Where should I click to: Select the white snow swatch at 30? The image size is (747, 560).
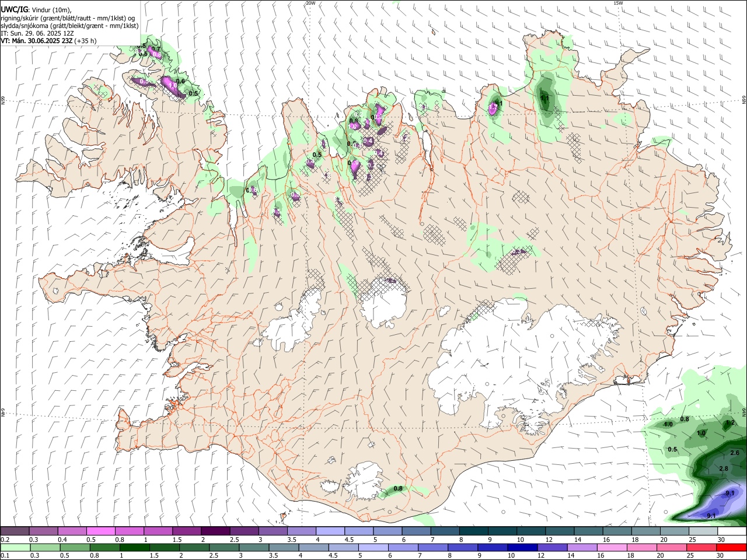(x=731, y=531)
